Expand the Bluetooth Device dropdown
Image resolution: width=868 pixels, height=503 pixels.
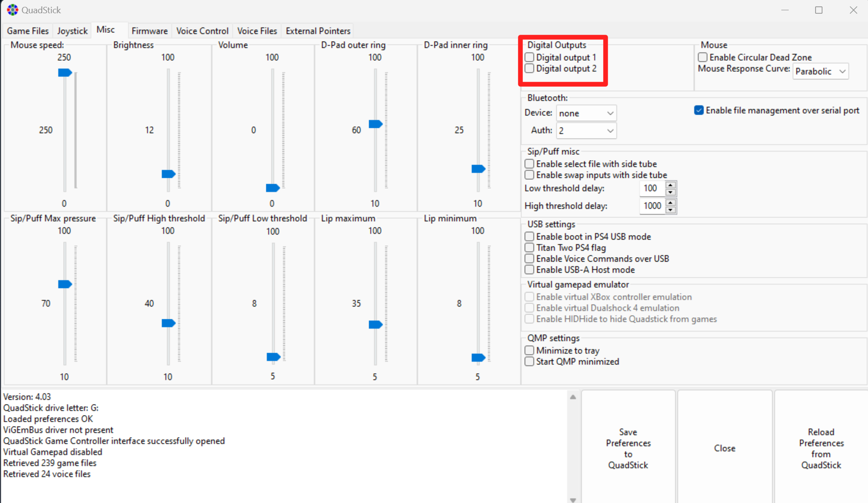(586, 113)
